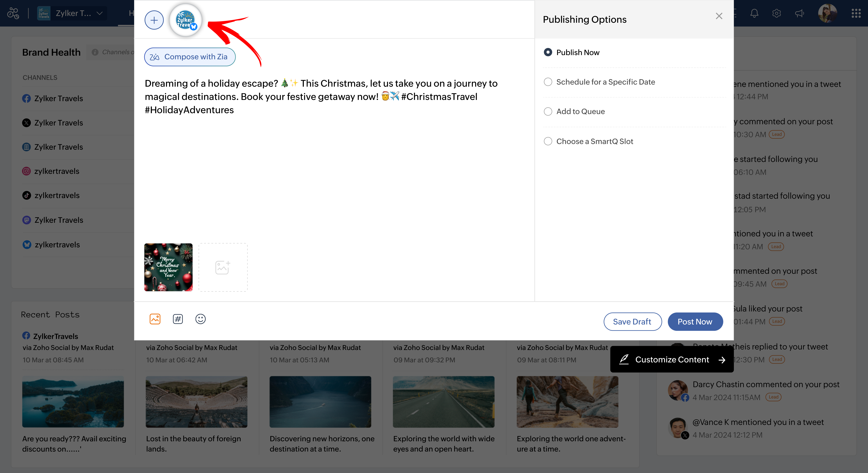Open the amphitheatre post thumbnail

(197, 402)
